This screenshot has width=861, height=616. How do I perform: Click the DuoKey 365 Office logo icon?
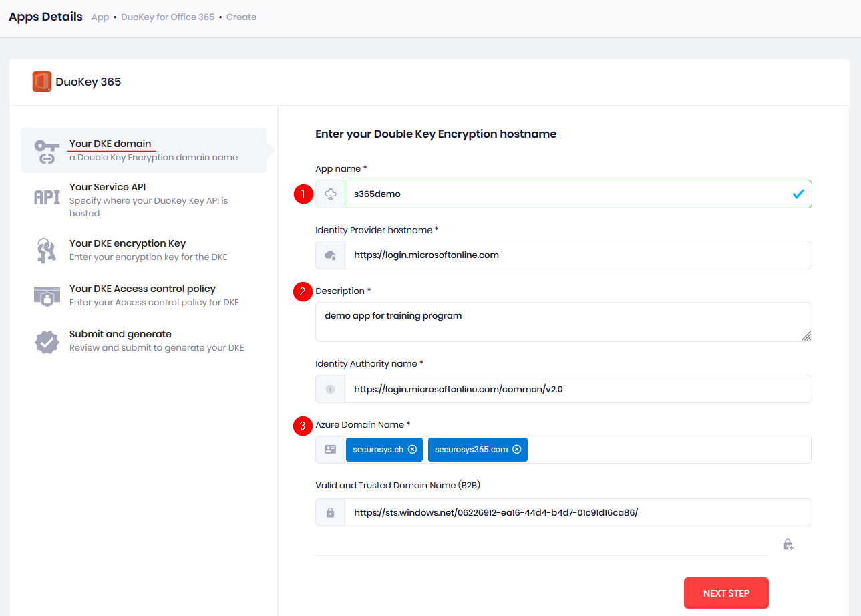click(42, 82)
